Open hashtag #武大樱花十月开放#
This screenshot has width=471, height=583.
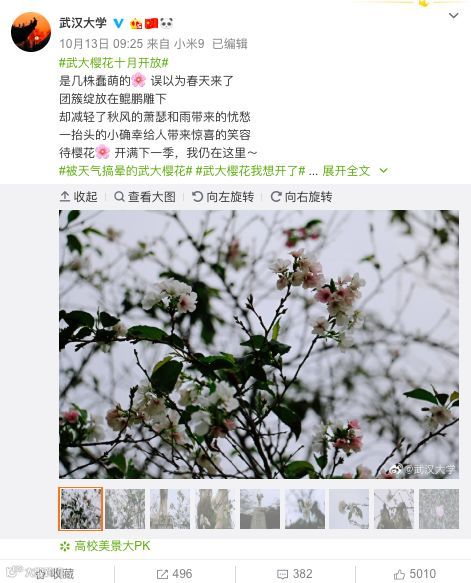tap(114, 62)
